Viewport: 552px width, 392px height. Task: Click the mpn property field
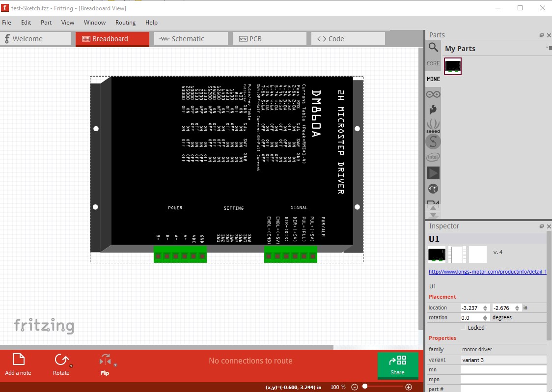point(503,379)
